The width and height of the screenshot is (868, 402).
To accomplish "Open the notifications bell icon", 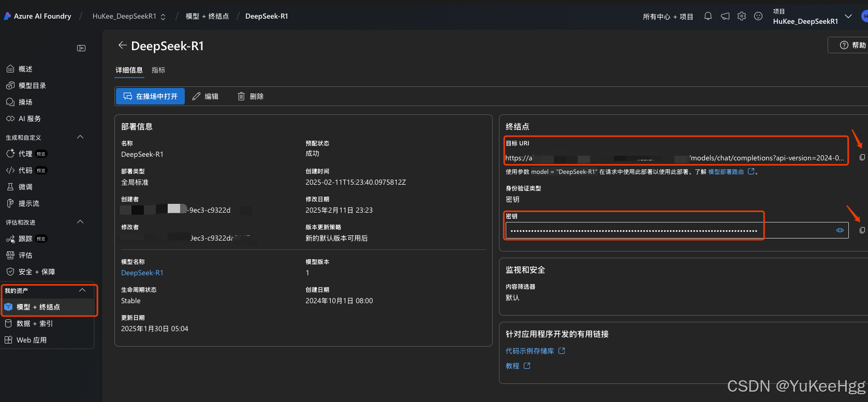I will click(x=708, y=16).
